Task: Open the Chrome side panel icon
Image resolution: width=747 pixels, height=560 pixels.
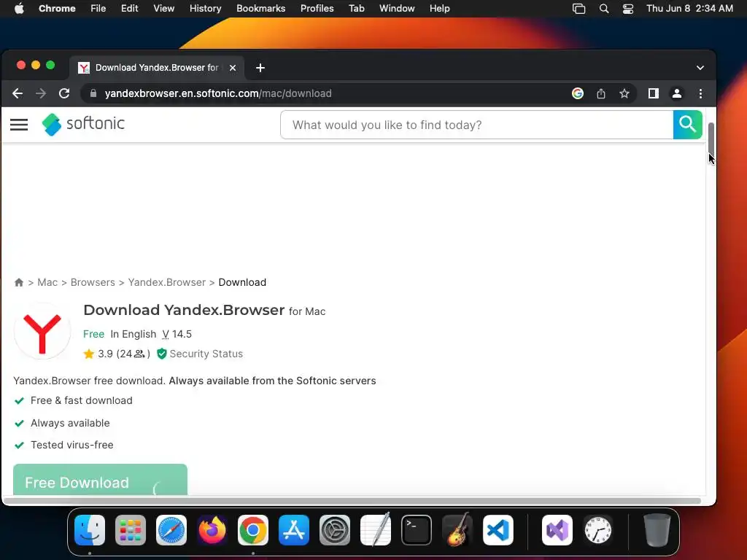Action: (653, 94)
